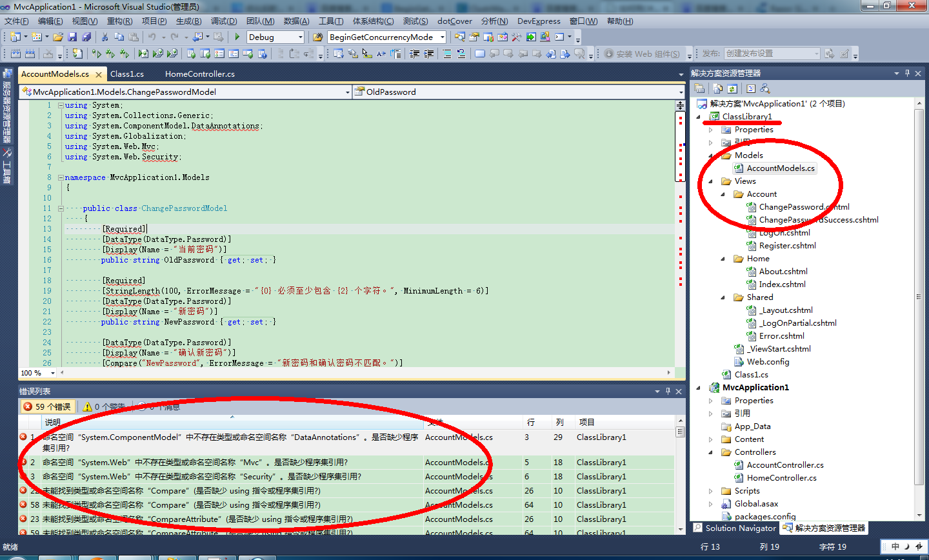Image resolution: width=929 pixels, height=560 pixels.
Task: Toggle auto-hide pin of Solution Explorer panel
Action: pos(907,73)
